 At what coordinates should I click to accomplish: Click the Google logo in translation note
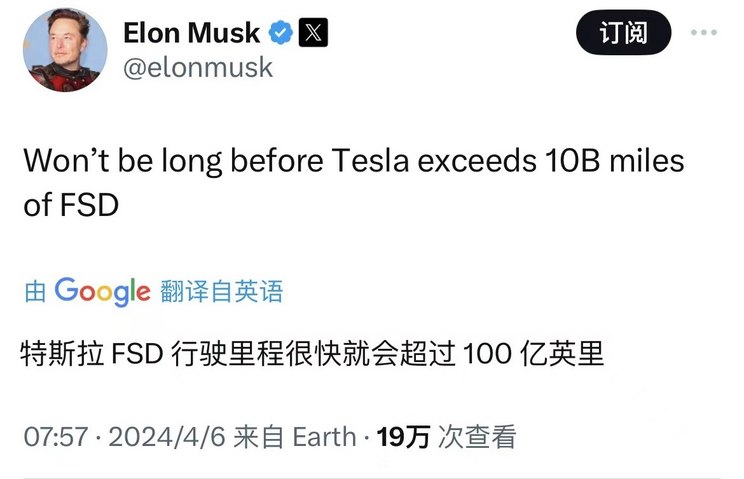[102, 291]
